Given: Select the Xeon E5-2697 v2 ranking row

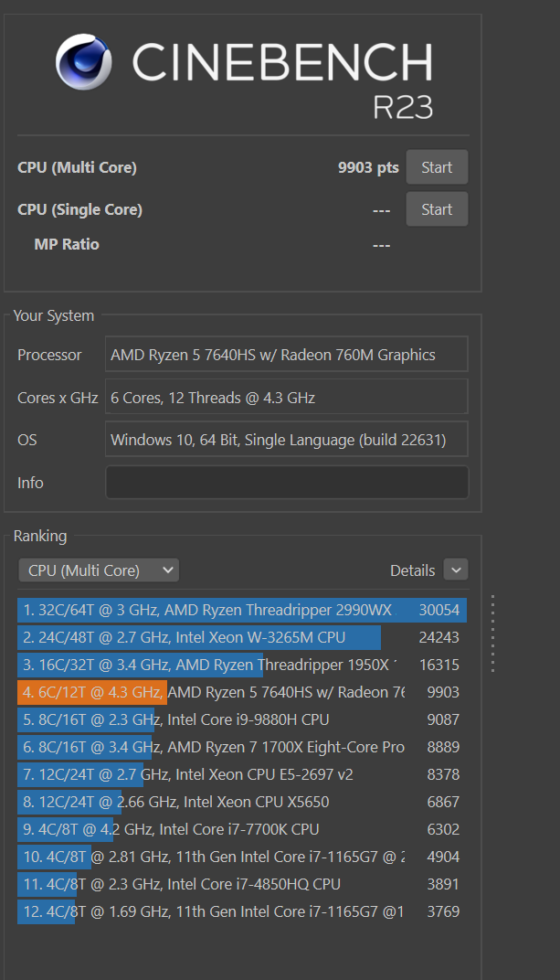Looking at the screenshot, I should [242, 775].
